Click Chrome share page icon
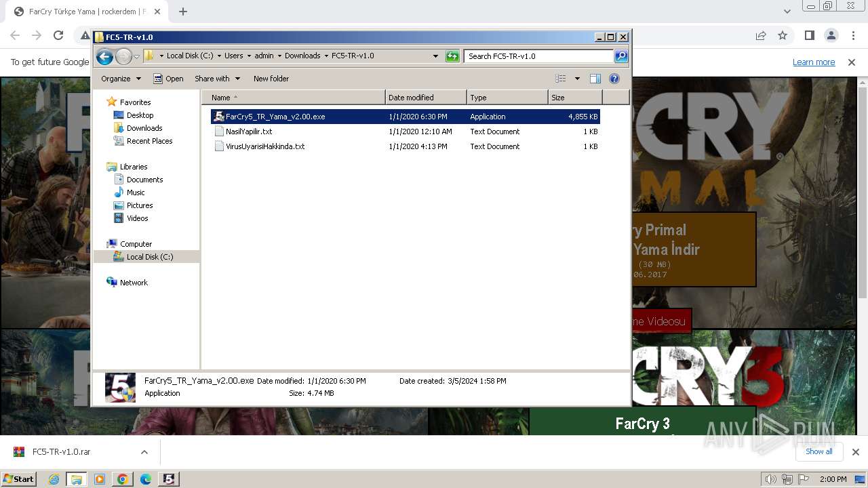 761,35
